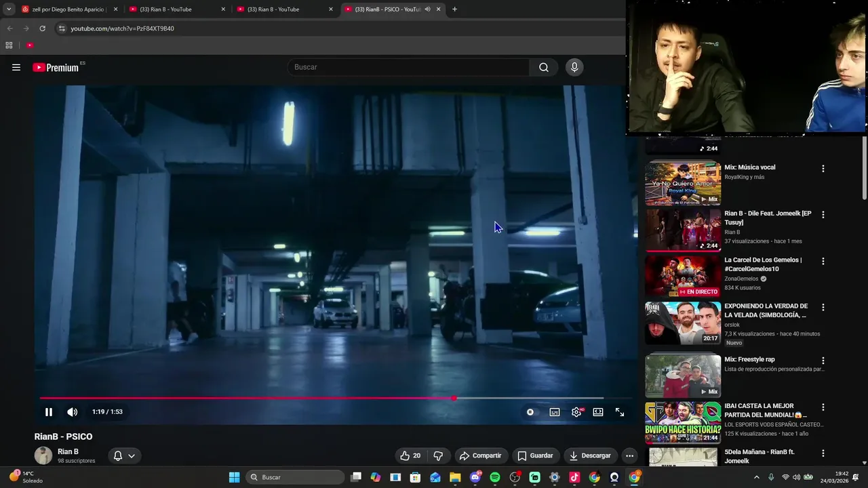Open Discord from the taskbar
Viewport: 868px width, 488px height.
[475, 477]
